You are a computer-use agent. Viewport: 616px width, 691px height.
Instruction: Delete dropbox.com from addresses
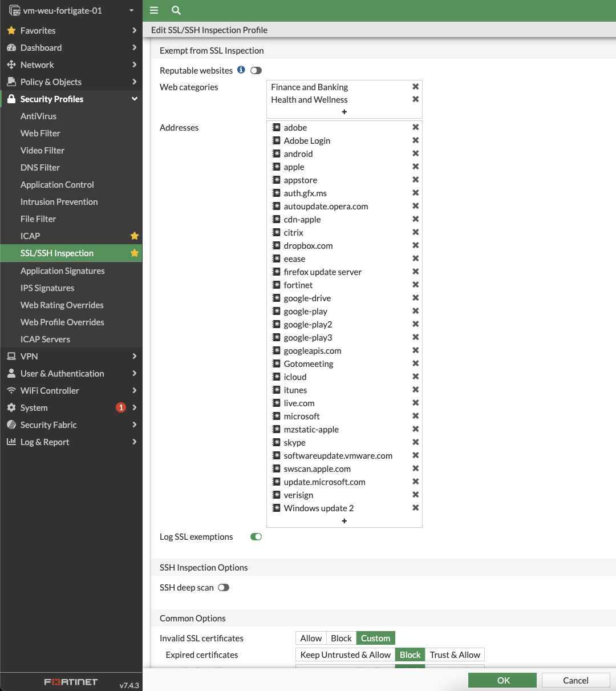416,245
